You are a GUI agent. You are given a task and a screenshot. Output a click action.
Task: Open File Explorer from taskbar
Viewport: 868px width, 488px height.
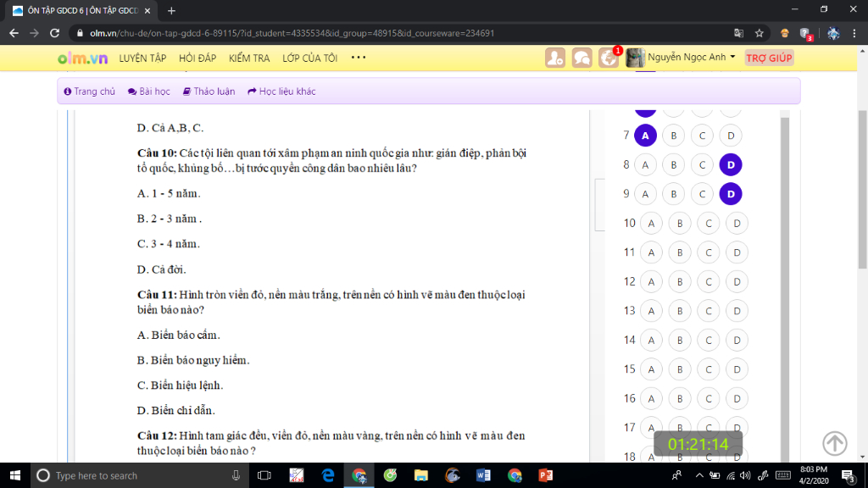coord(420,475)
